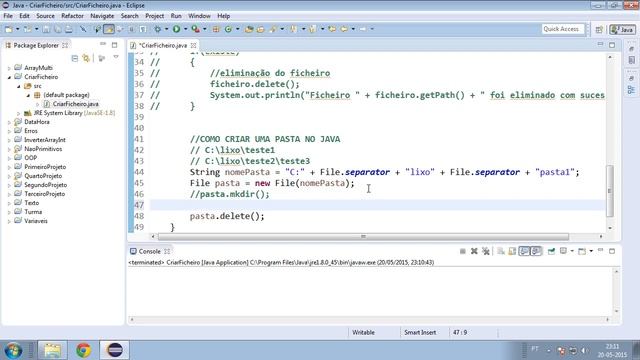Image resolution: width=640 pixels, height=360 pixels.
Task: Open dropdown arrow next to New icon
Action: [x=18, y=29]
